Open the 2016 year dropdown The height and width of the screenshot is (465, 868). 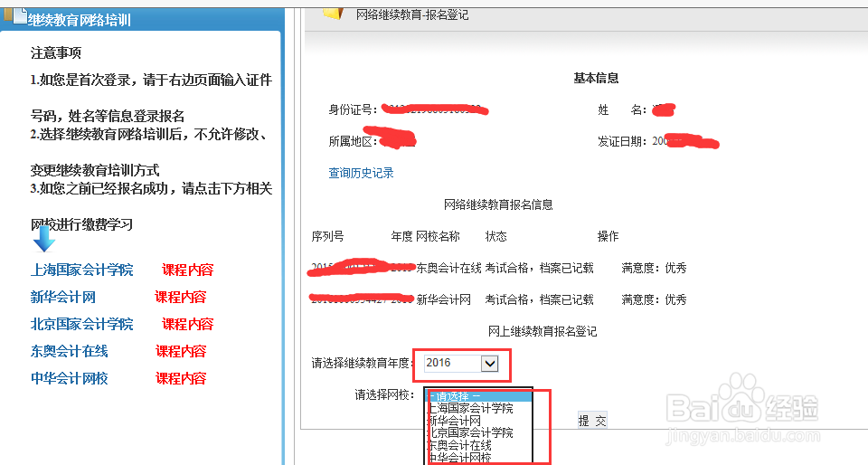pos(462,363)
